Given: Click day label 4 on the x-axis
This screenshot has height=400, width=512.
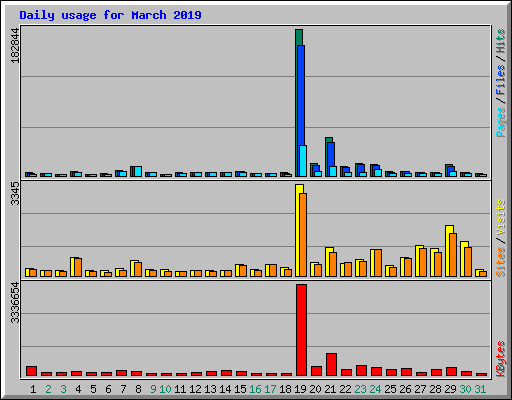Looking at the screenshot, I should [x=78, y=389].
